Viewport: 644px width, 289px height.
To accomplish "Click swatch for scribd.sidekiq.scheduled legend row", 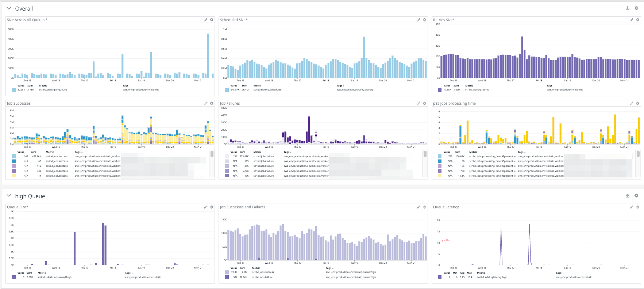I will 227,90.
